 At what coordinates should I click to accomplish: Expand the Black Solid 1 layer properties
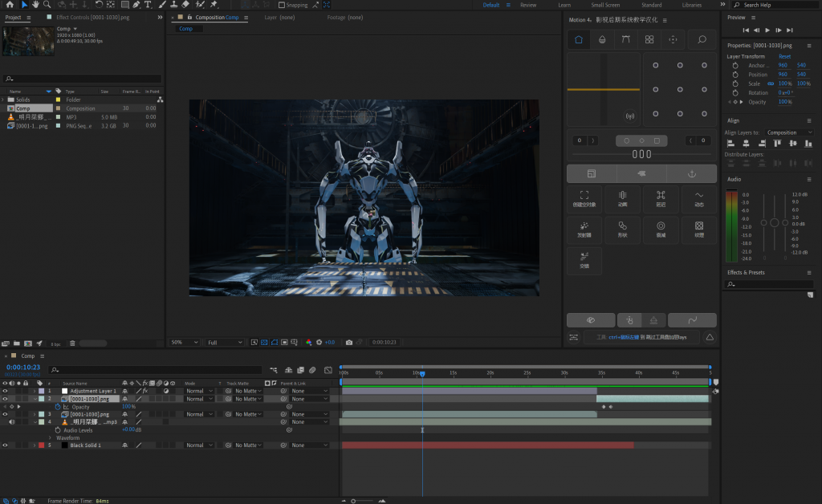[x=35, y=445]
